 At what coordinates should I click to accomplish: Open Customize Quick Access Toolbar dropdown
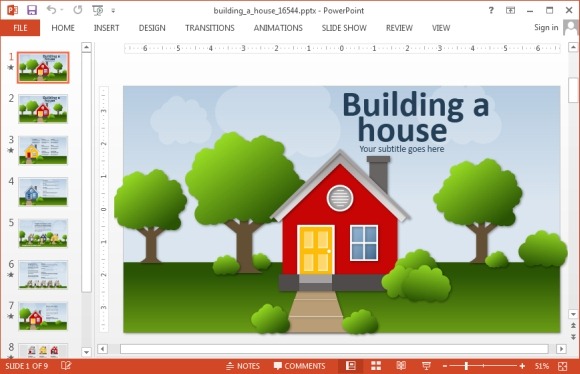(113, 11)
